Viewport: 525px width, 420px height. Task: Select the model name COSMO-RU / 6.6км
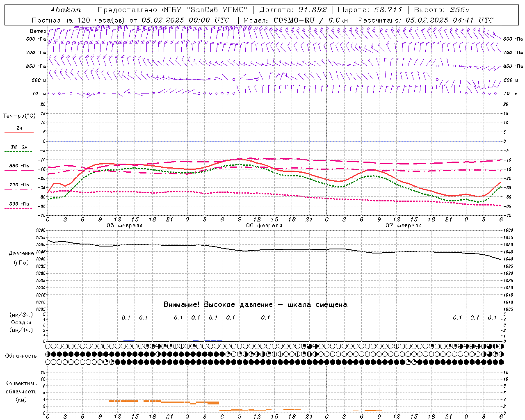(x=311, y=20)
